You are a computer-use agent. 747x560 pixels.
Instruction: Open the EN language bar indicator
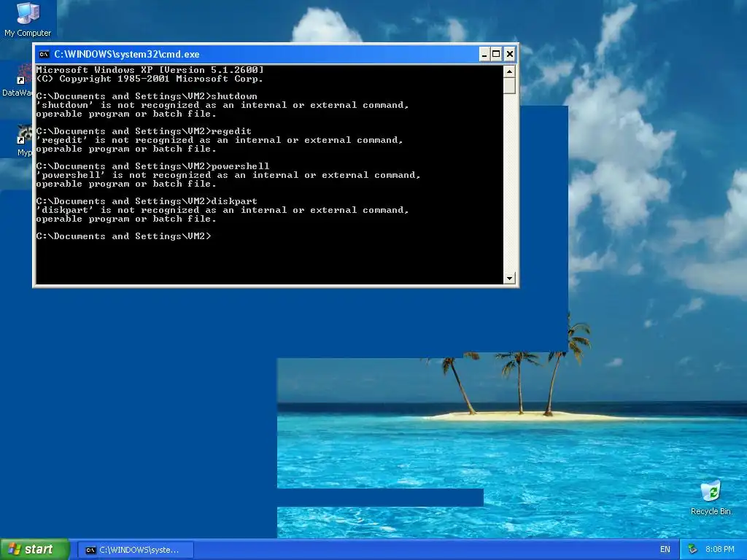pyautogui.click(x=665, y=550)
